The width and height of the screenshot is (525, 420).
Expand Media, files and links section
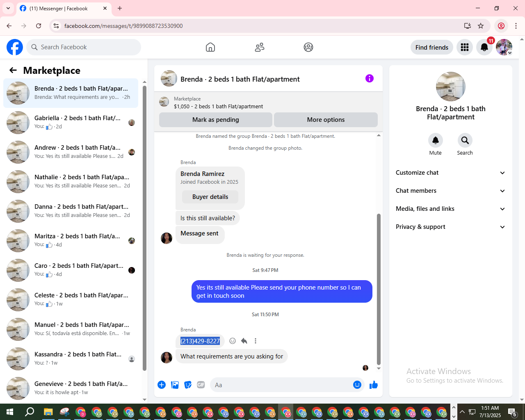(450, 209)
